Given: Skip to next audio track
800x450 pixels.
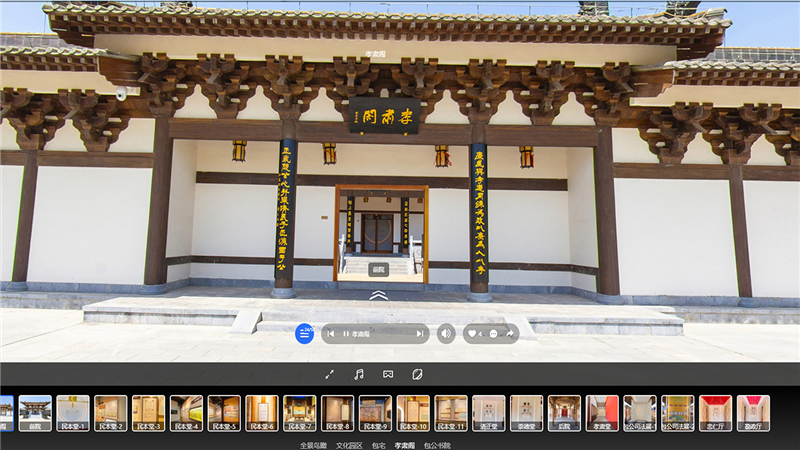Looking at the screenshot, I should [419, 334].
